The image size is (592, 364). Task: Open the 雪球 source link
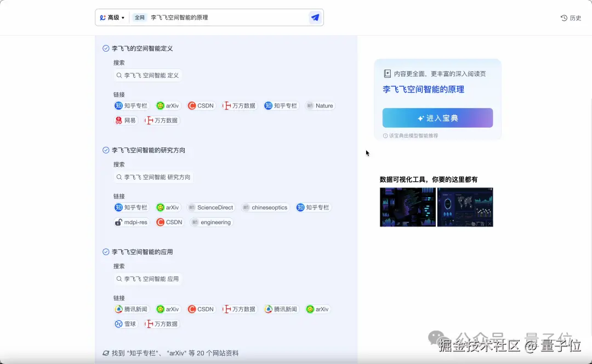point(126,324)
